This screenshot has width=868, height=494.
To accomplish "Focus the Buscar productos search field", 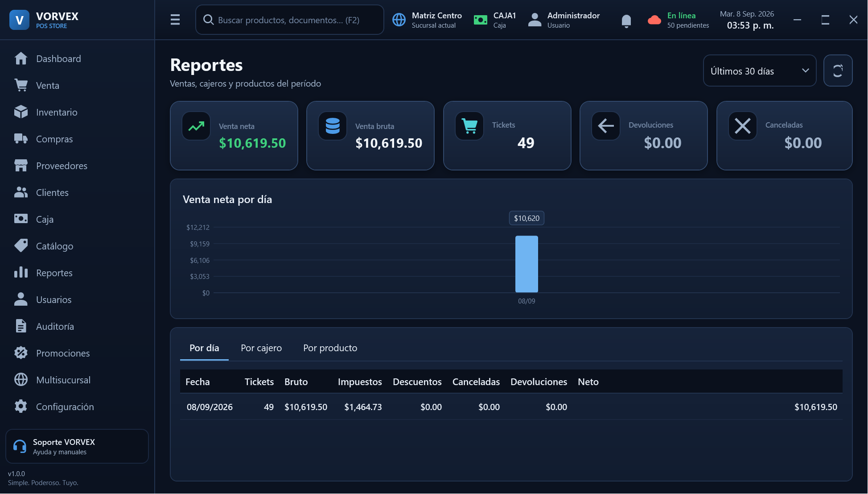I will tap(290, 20).
